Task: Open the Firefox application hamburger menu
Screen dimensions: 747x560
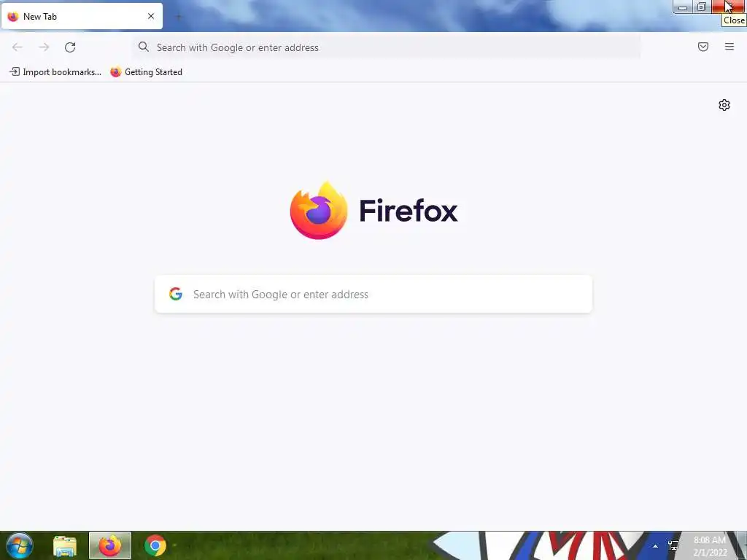Action: (729, 47)
